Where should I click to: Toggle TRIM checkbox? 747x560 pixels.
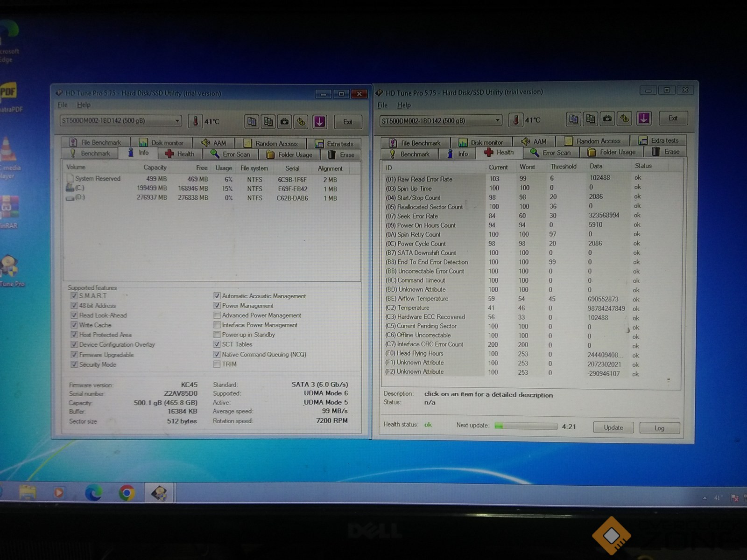[x=217, y=364]
